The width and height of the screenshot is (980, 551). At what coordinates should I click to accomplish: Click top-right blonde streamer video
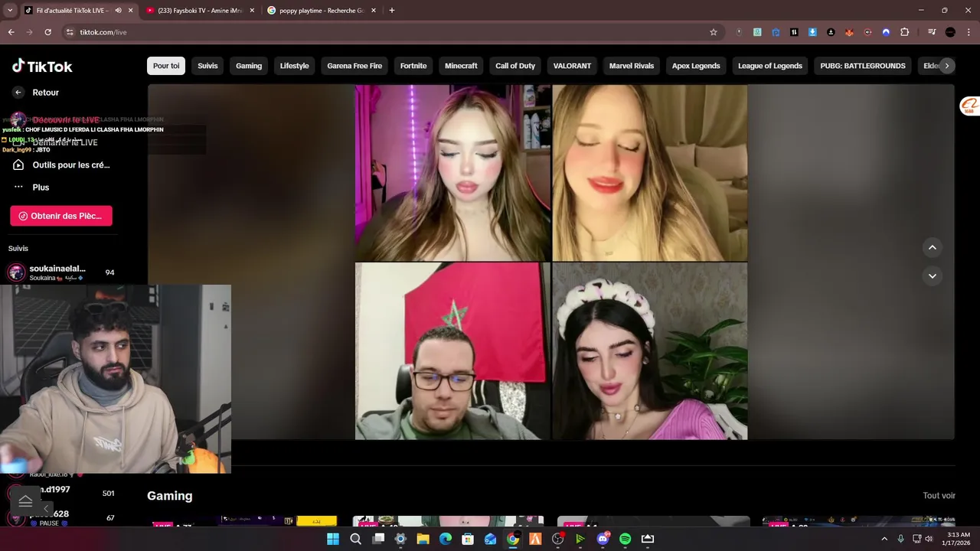(649, 173)
